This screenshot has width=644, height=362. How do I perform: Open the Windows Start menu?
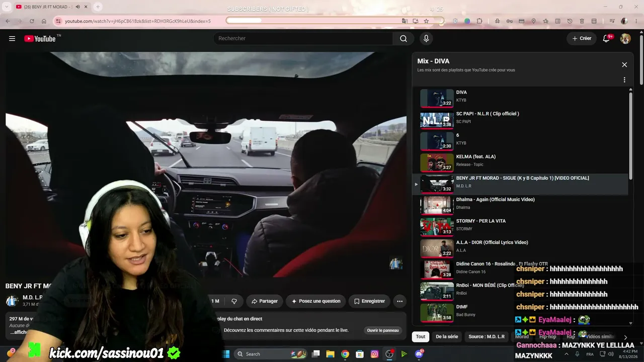226,354
